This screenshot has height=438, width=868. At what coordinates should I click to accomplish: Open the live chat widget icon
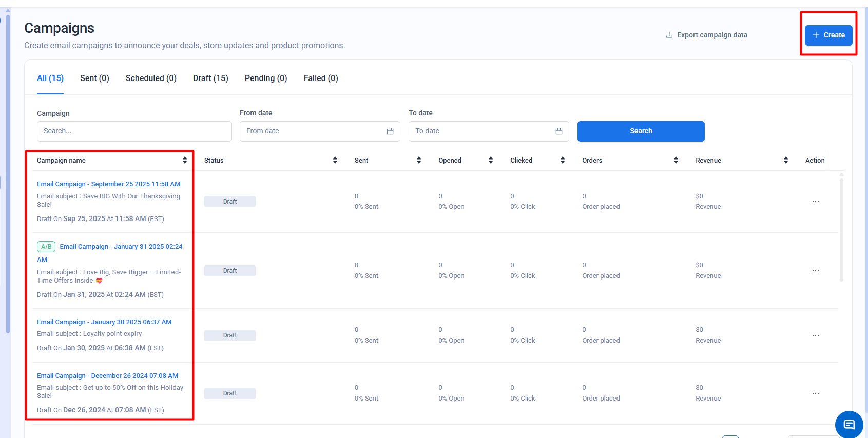pos(849,425)
